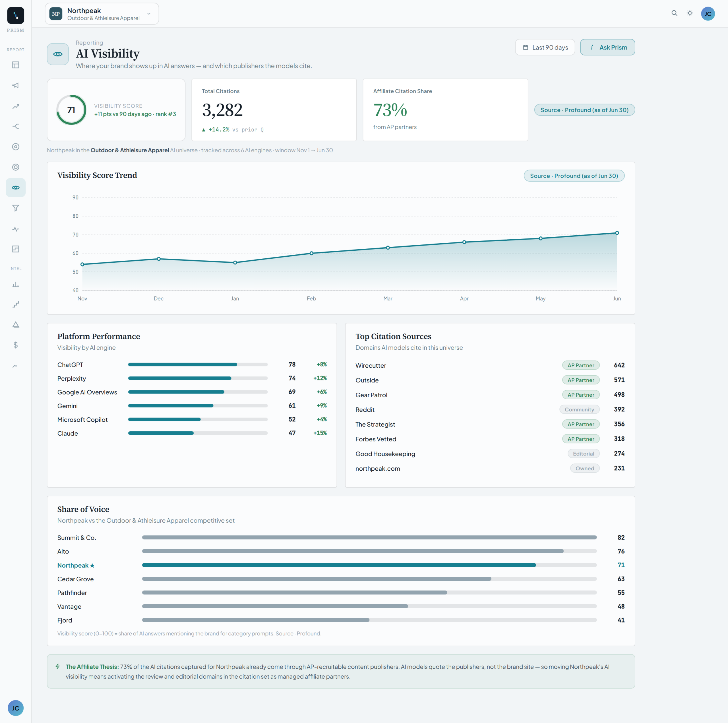Open the dashboard layout icon in sidebar
Image resolution: width=728 pixels, height=723 pixels.
15,65
